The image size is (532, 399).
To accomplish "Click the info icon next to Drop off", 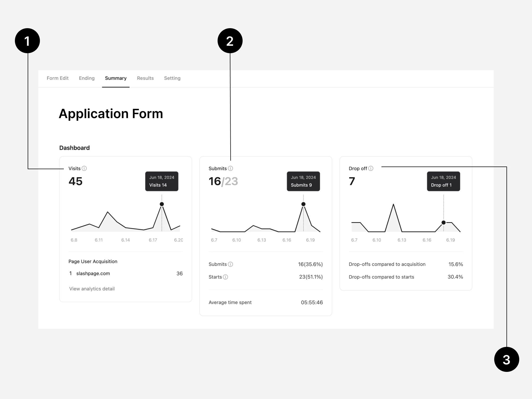I will (x=371, y=168).
